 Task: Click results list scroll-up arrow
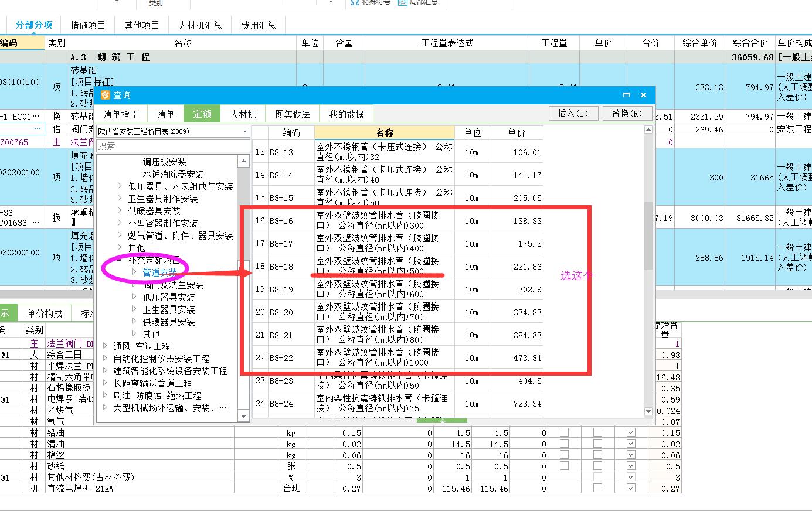[x=648, y=130]
